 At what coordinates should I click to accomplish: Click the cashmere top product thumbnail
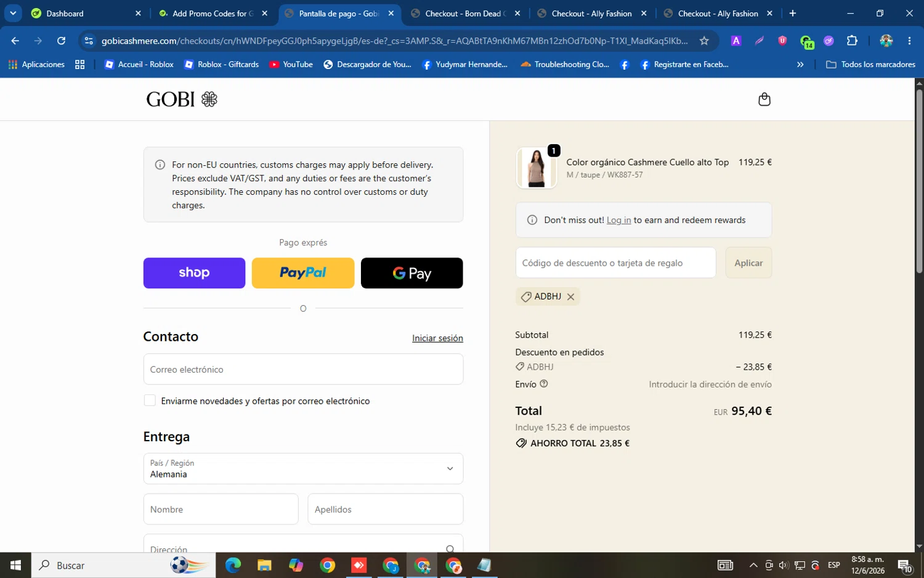coord(536,168)
